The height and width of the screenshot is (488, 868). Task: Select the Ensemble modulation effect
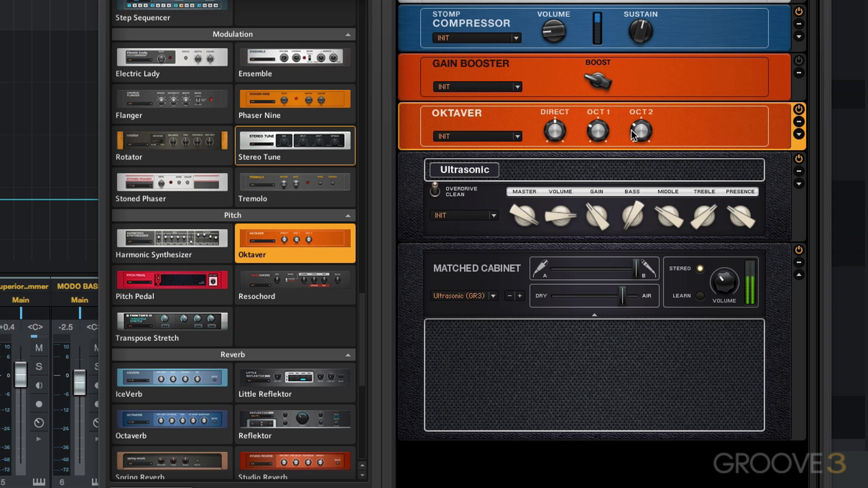tap(295, 62)
